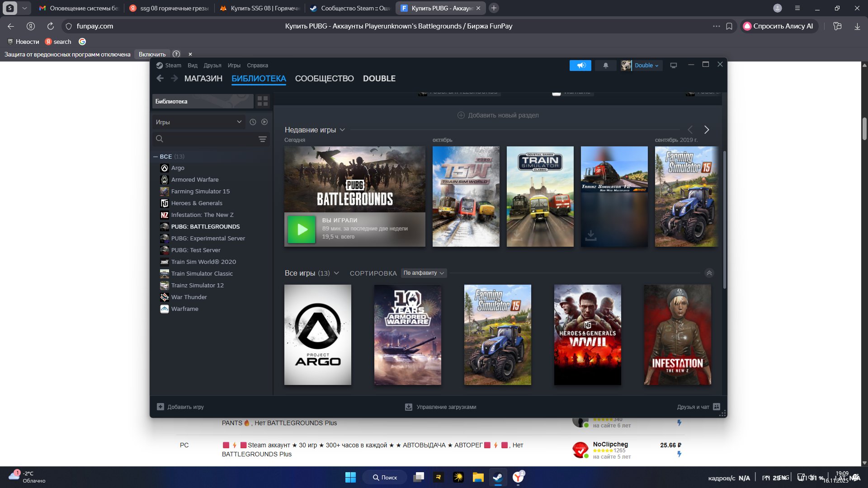This screenshot has height=488, width=868.
Task: Click the green Play button for PUBG
Action: [302, 230]
